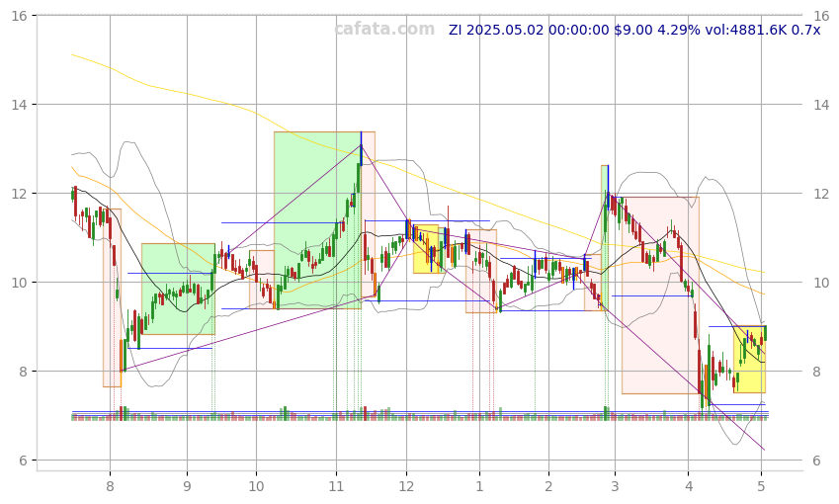Click the x-axis month label 9
Screen dimensions: 839x504
pyautogui.click(x=188, y=486)
